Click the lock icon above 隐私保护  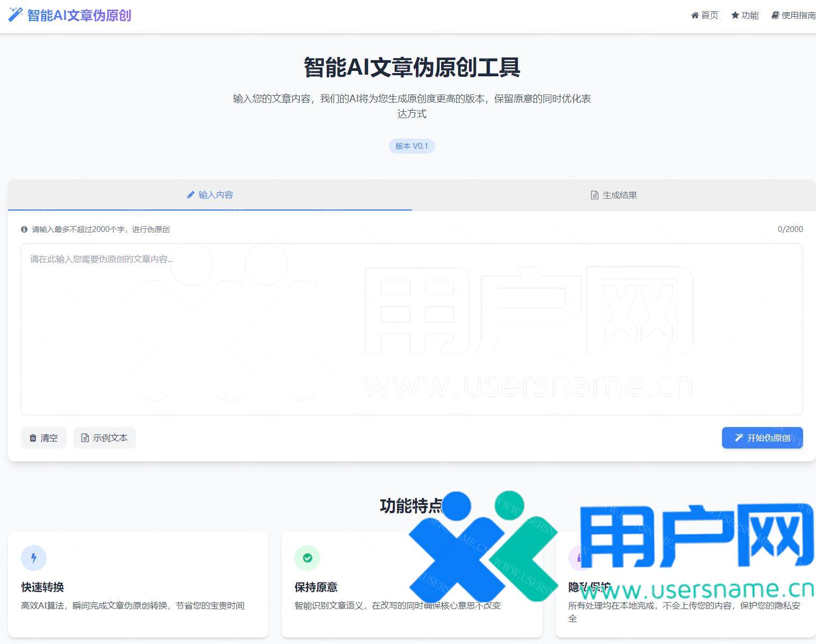(579, 558)
